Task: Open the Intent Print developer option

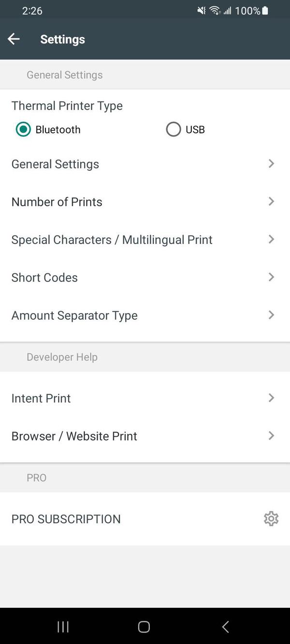Action: click(41, 398)
